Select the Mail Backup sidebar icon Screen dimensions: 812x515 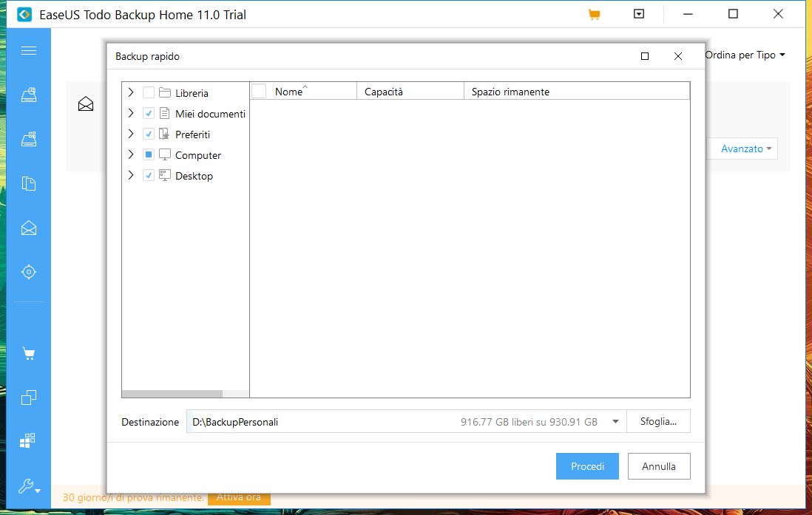(x=29, y=228)
